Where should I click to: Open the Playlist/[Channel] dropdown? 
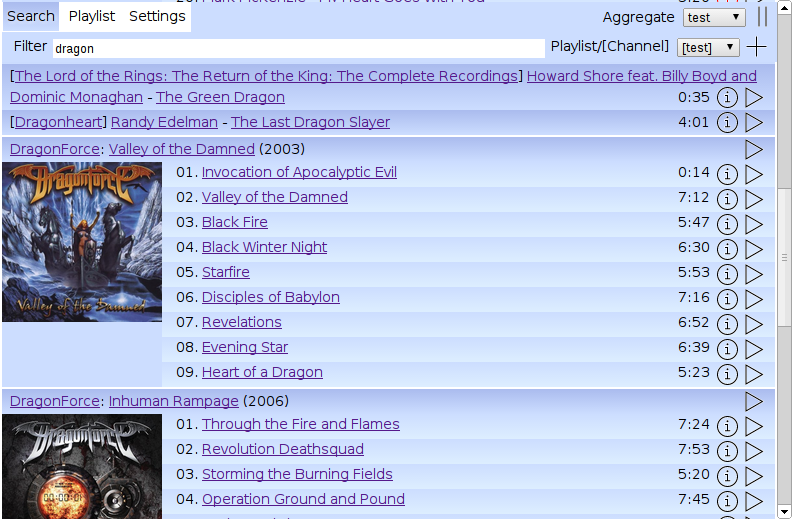pyautogui.click(x=708, y=47)
